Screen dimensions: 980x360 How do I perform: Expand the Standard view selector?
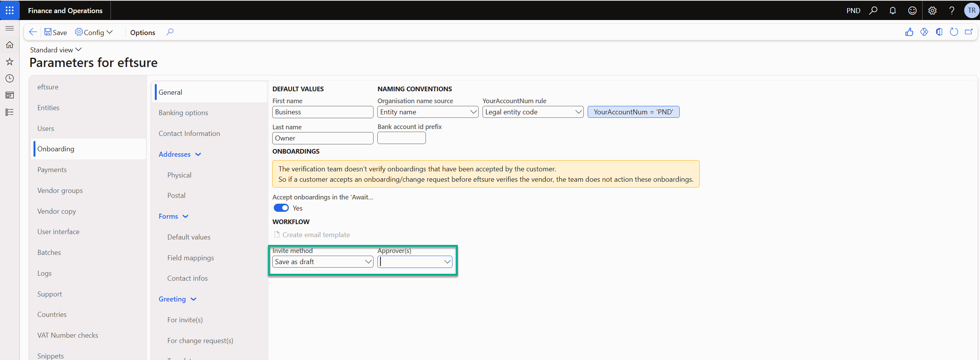click(x=56, y=50)
